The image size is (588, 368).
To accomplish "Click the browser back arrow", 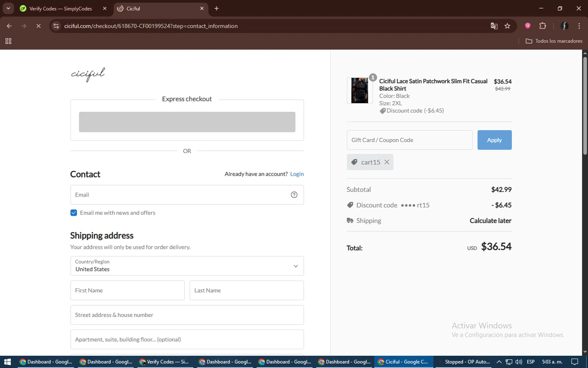I will [9, 26].
